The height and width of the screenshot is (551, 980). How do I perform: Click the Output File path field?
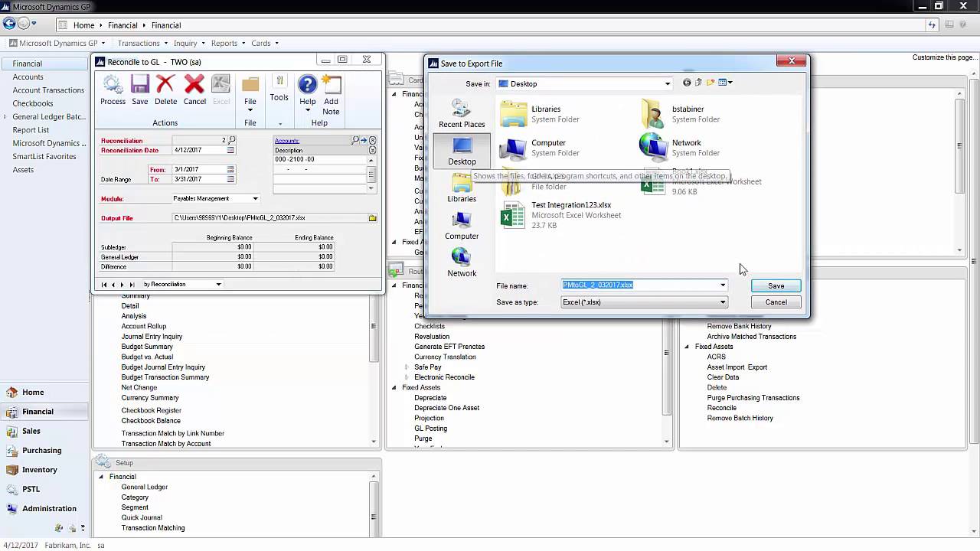coord(270,218)
